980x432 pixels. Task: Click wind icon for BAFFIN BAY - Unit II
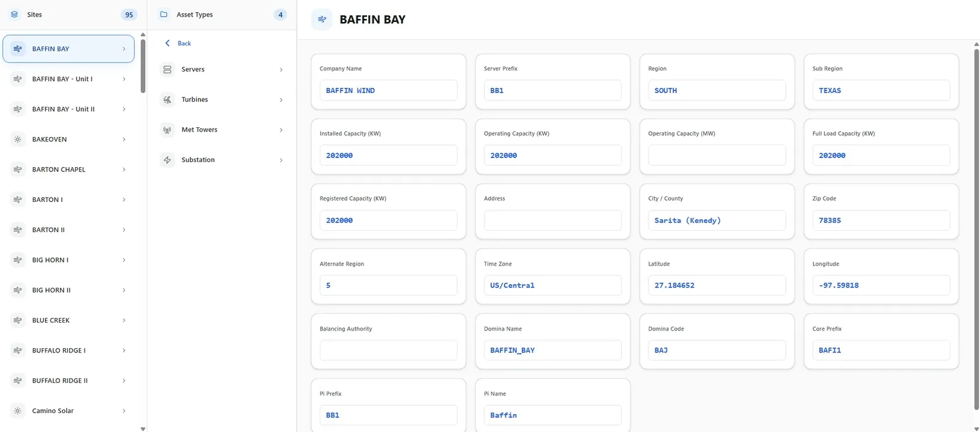pos(18,109)
